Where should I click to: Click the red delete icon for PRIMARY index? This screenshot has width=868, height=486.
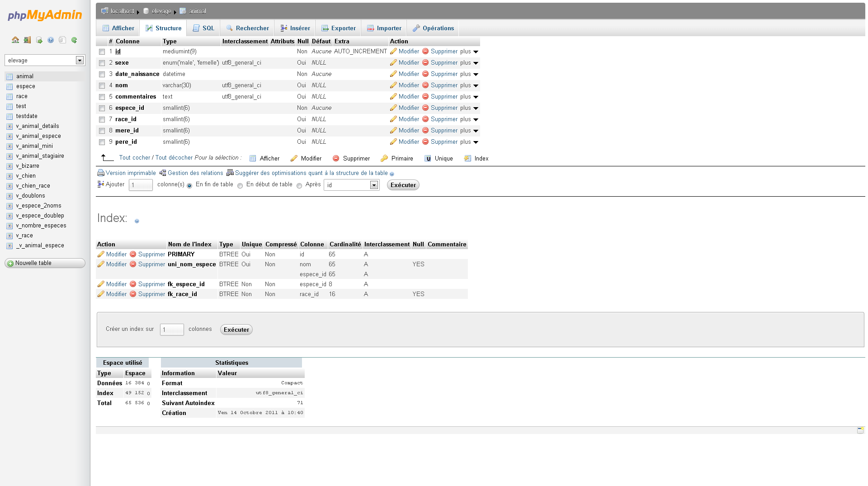(x=133, y=254)
